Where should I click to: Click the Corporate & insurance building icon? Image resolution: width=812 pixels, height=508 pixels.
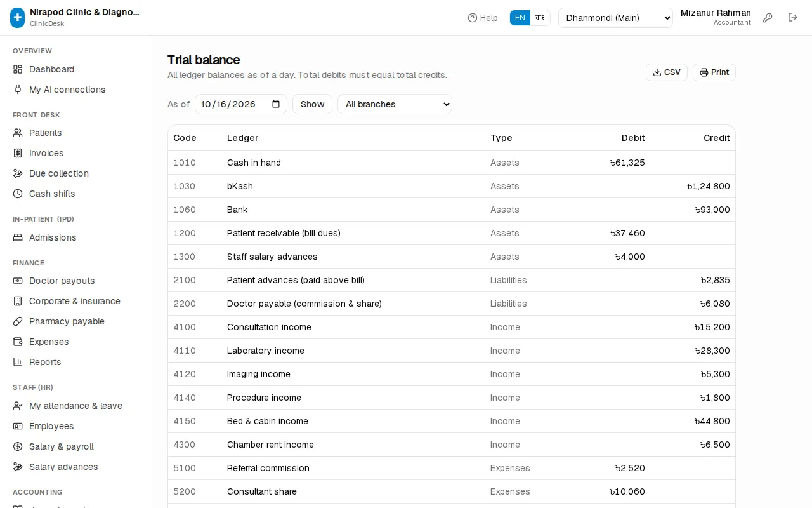coord(18,301)
